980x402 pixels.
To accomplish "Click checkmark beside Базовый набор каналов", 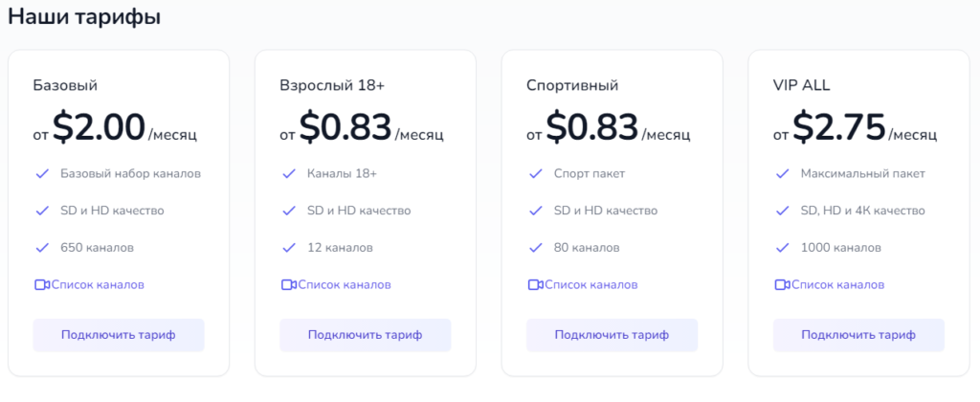I will [42, 173].
